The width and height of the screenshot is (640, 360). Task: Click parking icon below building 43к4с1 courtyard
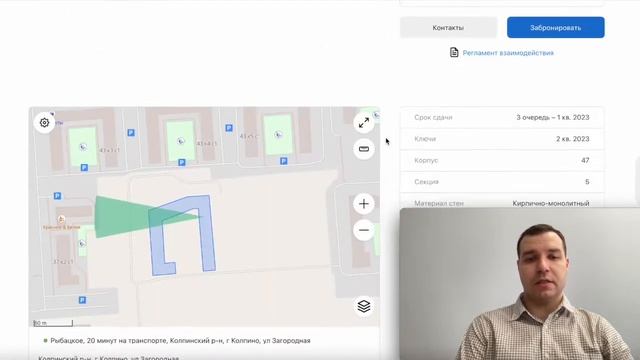[182, 162]
